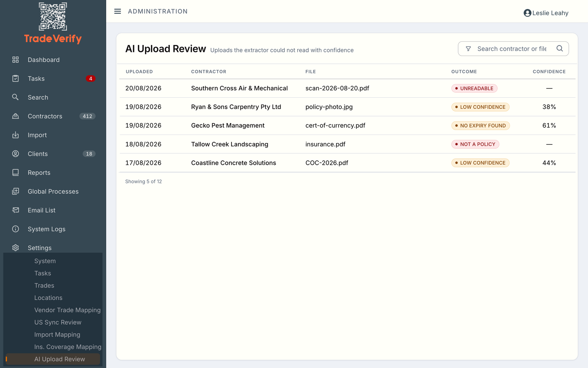Sort by the Confidence column header
This screenshot has width=588, height=368.
[x=549, y=72]
